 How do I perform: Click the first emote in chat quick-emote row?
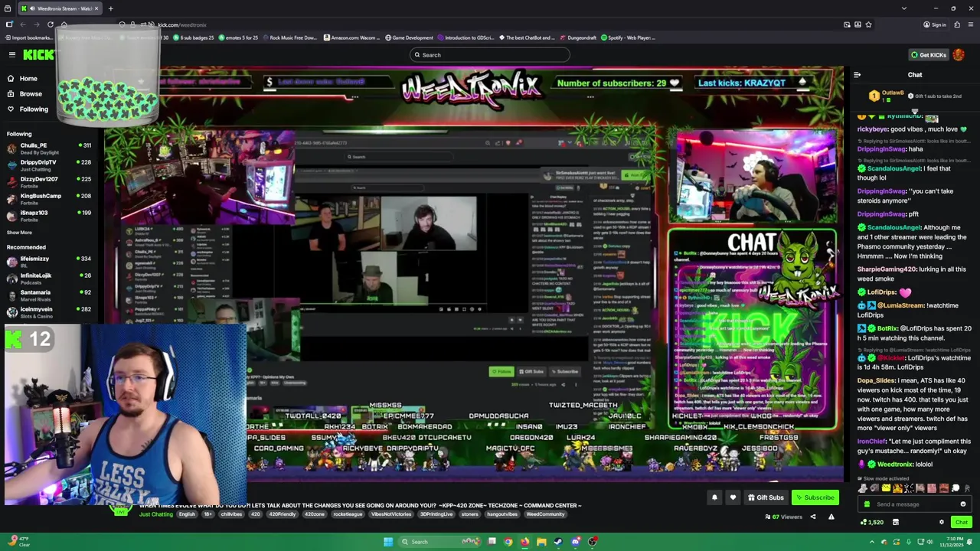(863, 488)
